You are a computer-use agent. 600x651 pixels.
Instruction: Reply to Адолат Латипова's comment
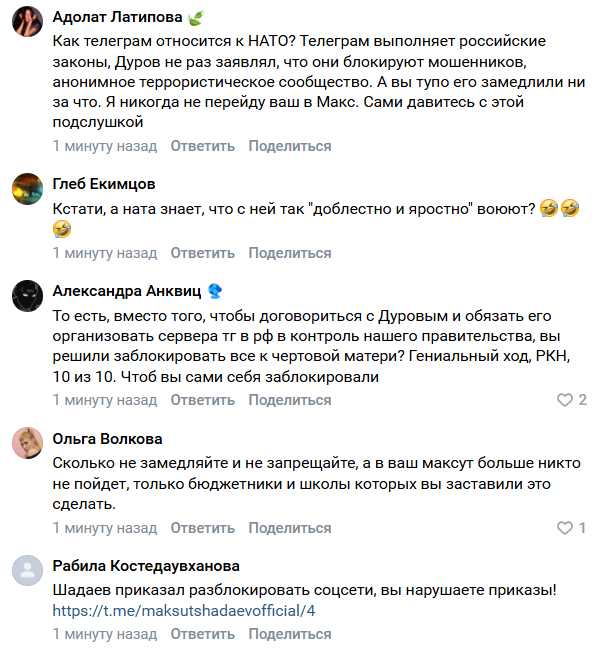(203, 146)
